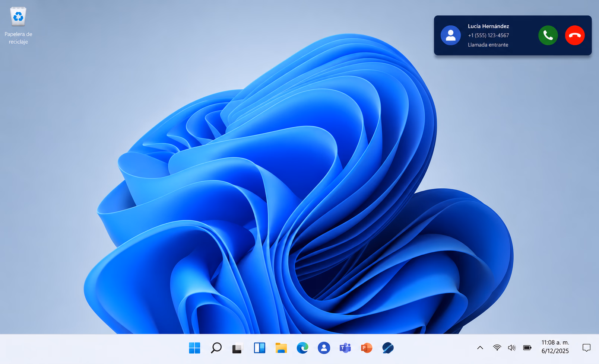Decline the call with red button
The image size is (599, 364).
575,35
